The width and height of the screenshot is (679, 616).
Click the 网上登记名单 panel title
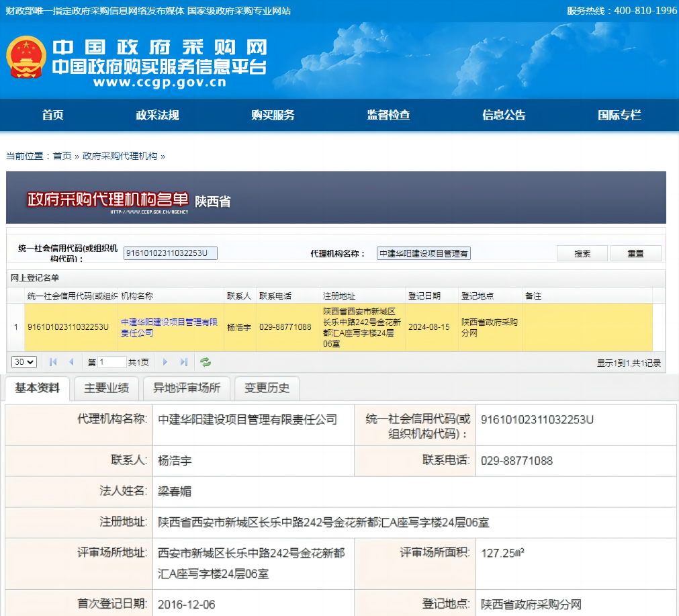click(35, 278)
